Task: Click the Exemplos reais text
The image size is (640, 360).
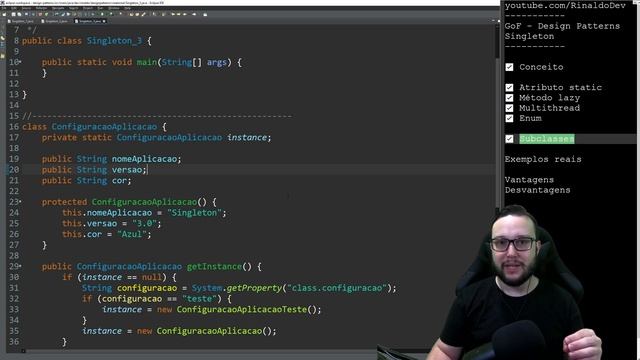Action: click(x=543, y=159)
